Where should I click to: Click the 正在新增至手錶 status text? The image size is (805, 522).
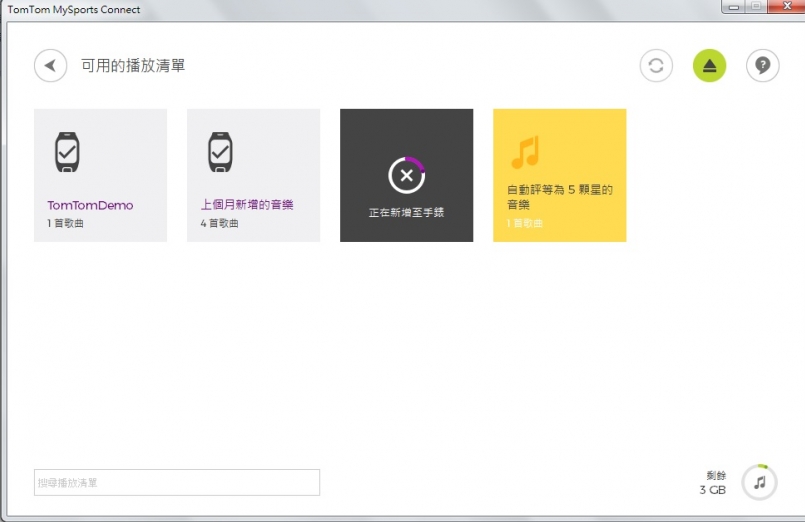pyautogui.click(x=406, y=213)
